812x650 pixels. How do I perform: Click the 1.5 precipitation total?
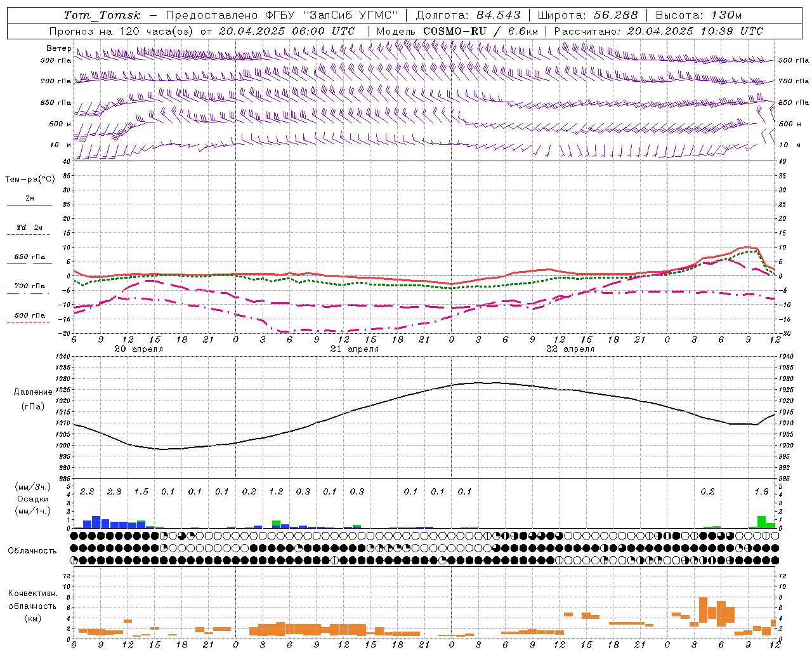coord(141,491)
